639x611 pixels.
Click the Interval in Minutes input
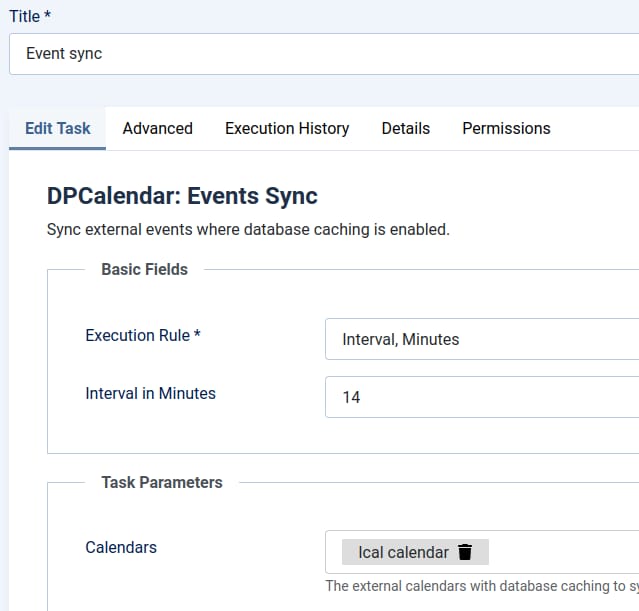point(481,397)
